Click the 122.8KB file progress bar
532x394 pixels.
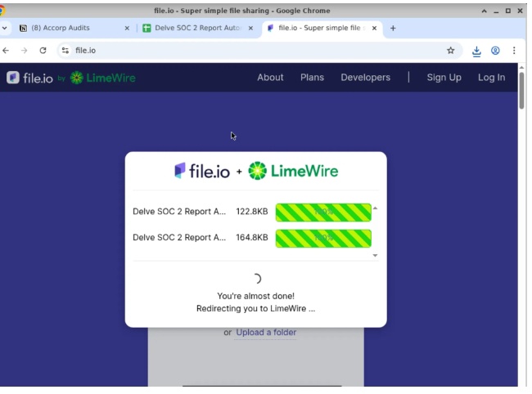click(323, 213)
